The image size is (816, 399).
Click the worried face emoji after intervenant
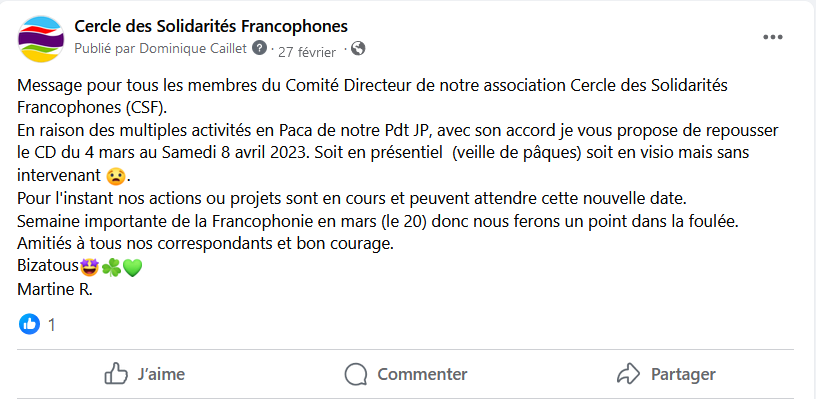(116, 176)
